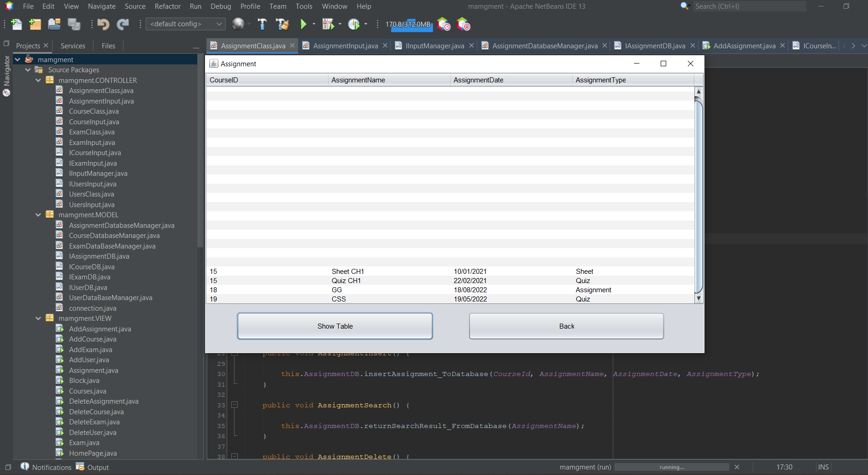Click the Show Table button
The width and height of the screenshot is (868, 475).
pyautogui.click(x=335, y=326)
